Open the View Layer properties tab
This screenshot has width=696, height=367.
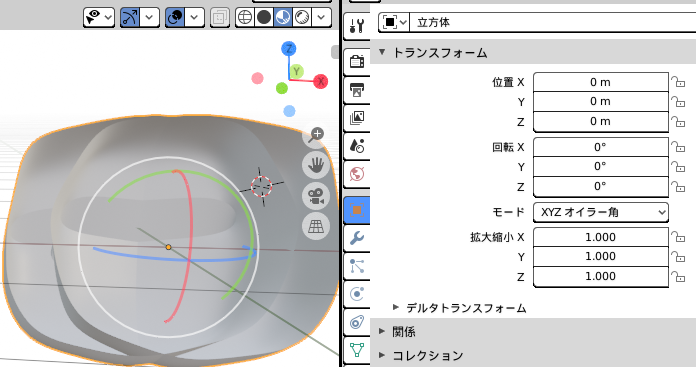coord(357,118)
